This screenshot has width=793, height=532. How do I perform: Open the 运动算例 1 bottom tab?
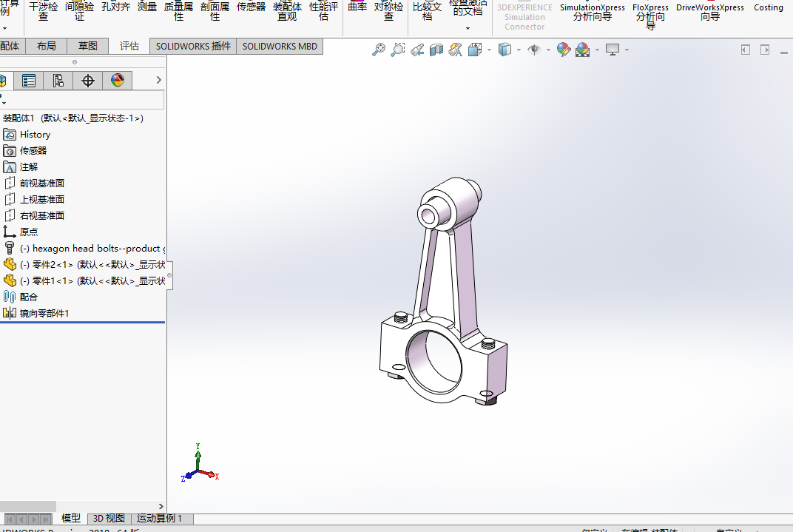159,519
